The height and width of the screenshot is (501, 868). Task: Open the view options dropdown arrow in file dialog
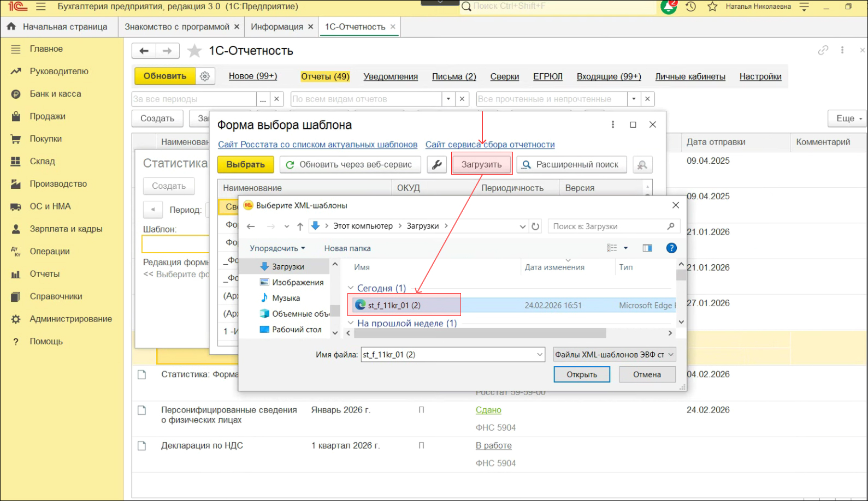(x=626, y=248)
